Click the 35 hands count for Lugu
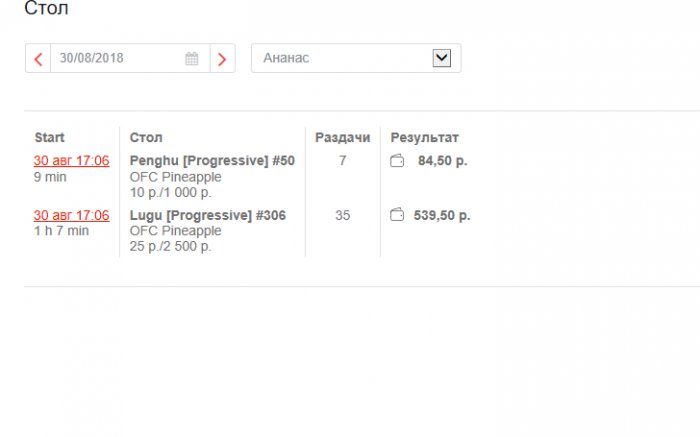700x437 pixels. [x=342, y=215]
